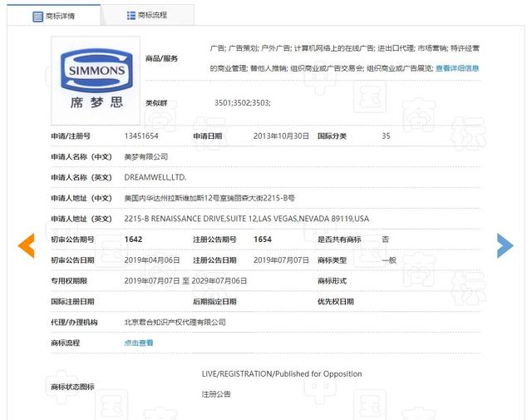The width and height of the screenshot is (532, 420).
Task: Click the 类似群 label
Action: pyautogui.click(x=156, y=103)
